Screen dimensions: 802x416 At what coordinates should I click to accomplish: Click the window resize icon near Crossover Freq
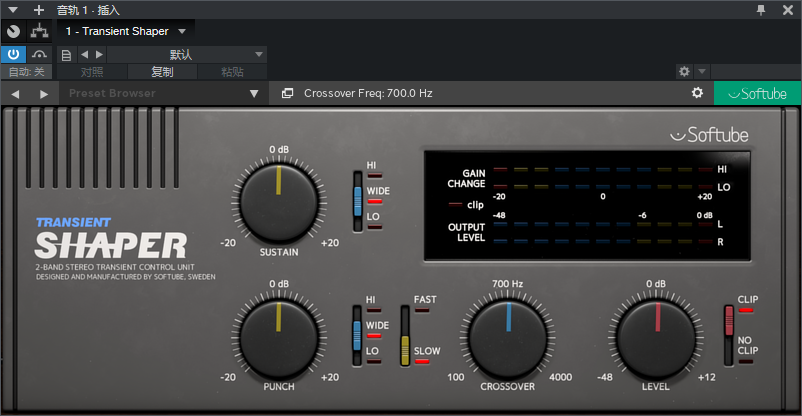[287, 93]
